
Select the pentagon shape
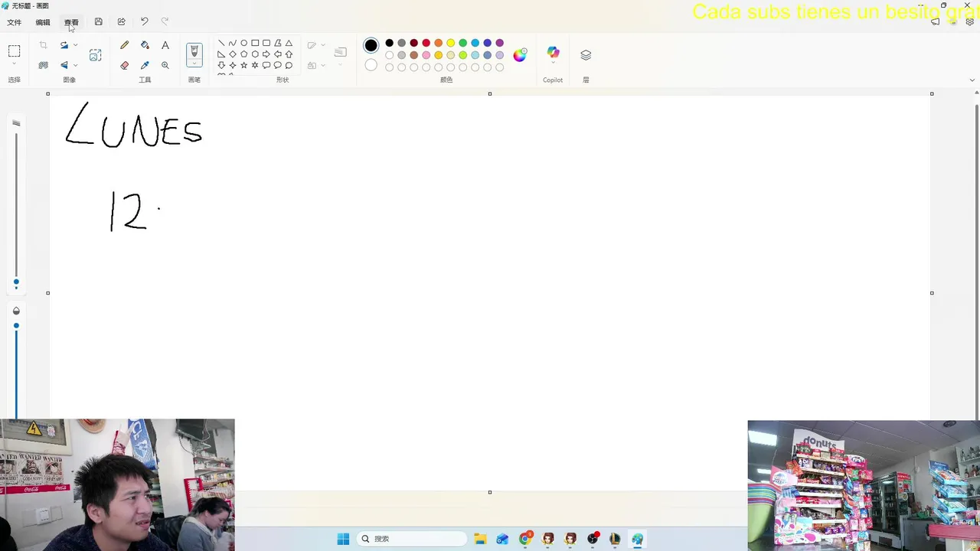tap(243, 54)
